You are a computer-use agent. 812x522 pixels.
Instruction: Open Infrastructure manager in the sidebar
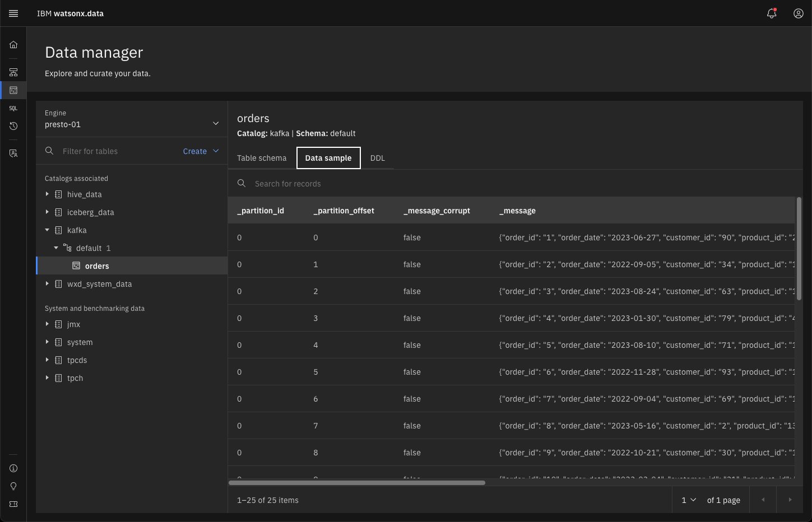pyautogui.click(x=13, y=72)
